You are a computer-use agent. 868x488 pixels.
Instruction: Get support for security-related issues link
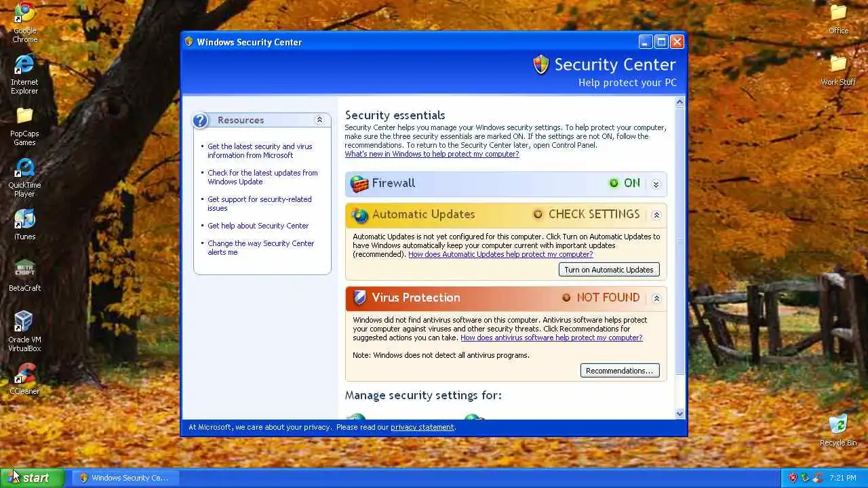coord(260,203)
